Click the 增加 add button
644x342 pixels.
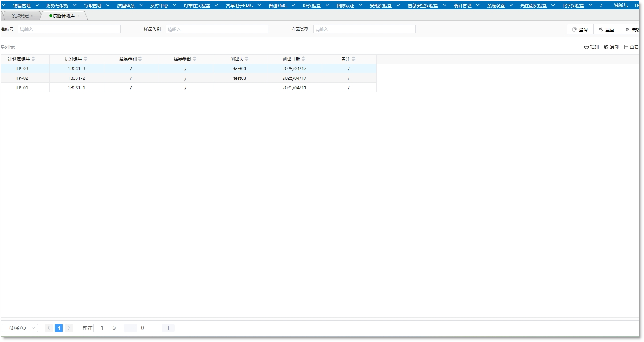click(x=591, y=47)
